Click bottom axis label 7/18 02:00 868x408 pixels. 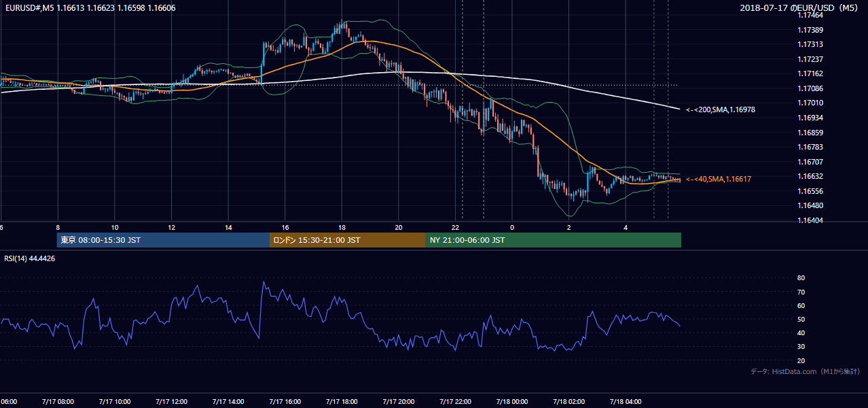[568, 401]
